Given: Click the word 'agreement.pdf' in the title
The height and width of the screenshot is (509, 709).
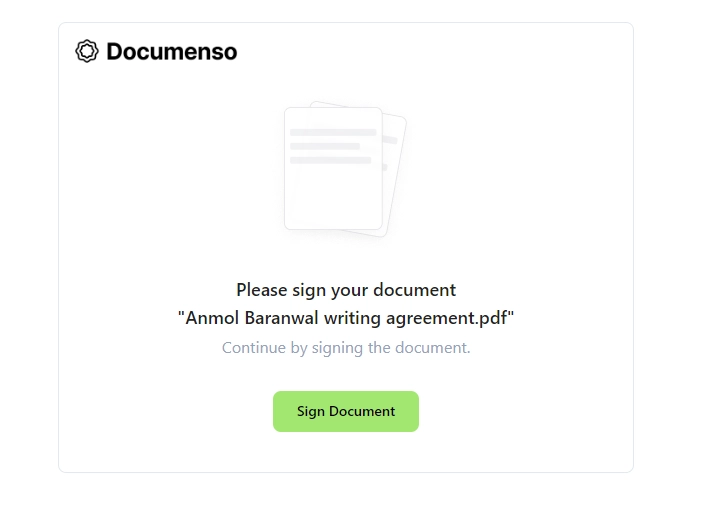Looking at the screenshot, I should 446,318.
